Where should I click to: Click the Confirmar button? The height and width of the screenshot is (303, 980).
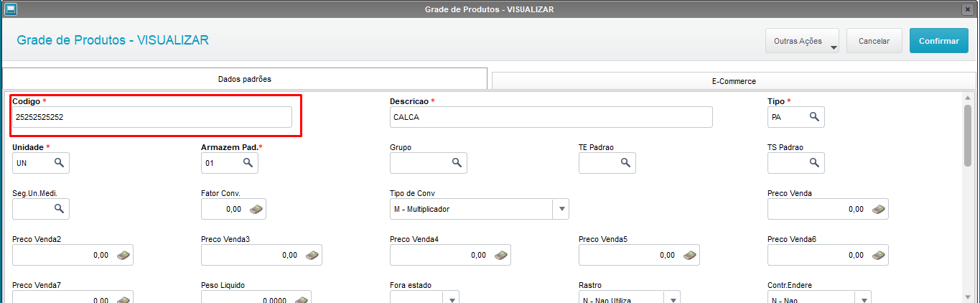938,41
